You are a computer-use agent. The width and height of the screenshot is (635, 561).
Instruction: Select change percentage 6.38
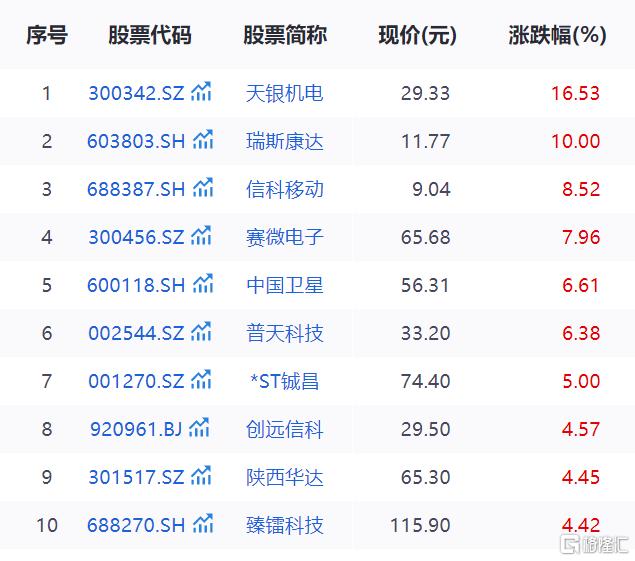pos(581,333)
